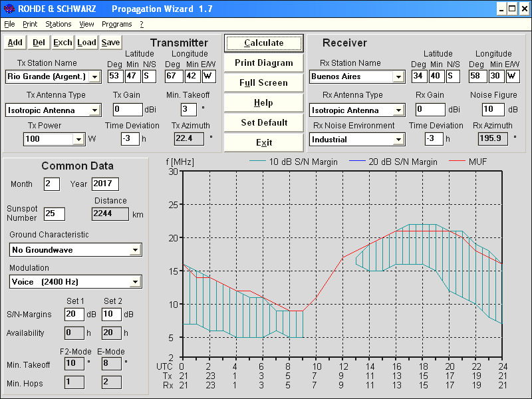This screenshot has width=532, height=399.
Task: Open the Programs menu
Action: coord(117,24)
